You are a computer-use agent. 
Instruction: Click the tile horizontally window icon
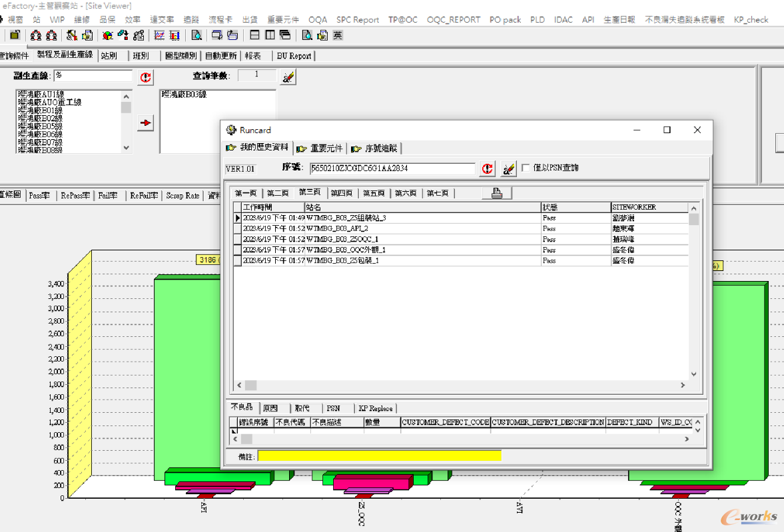(x=254, y=35)
